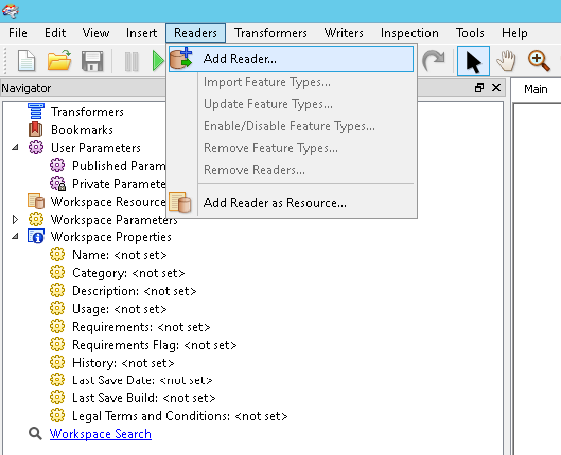Activate the pan hand tool
The image size is (561, 455).
(x=506, y=60)
